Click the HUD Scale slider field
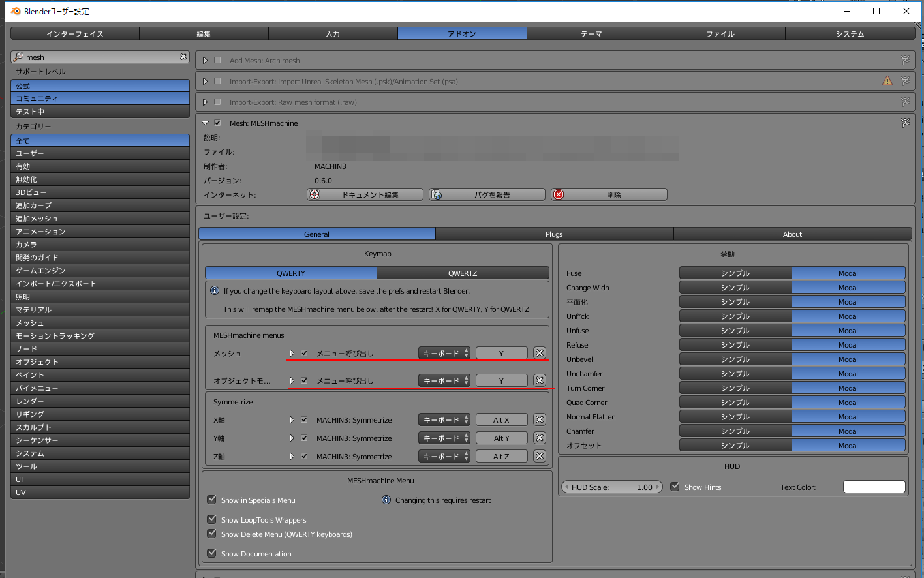924x578 pixels. [x=612, y=487]
